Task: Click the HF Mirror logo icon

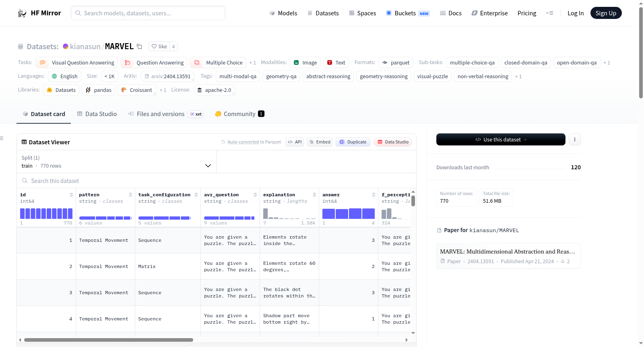Action: (22, 13)
